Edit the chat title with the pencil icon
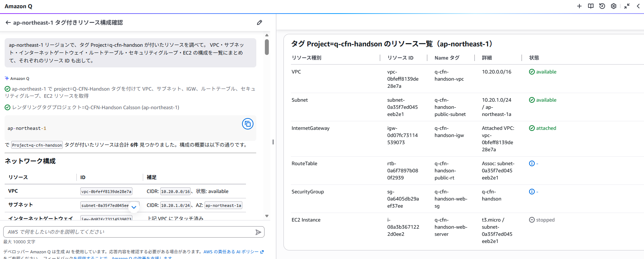Screen dimensions: 644x259 pos(260,22)
